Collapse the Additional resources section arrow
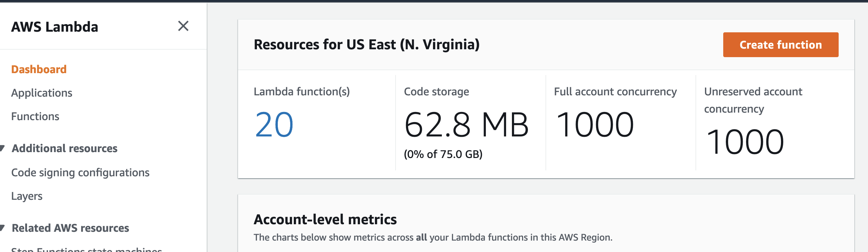This screenshot has width=868, height=252. (x=2, y=148)
